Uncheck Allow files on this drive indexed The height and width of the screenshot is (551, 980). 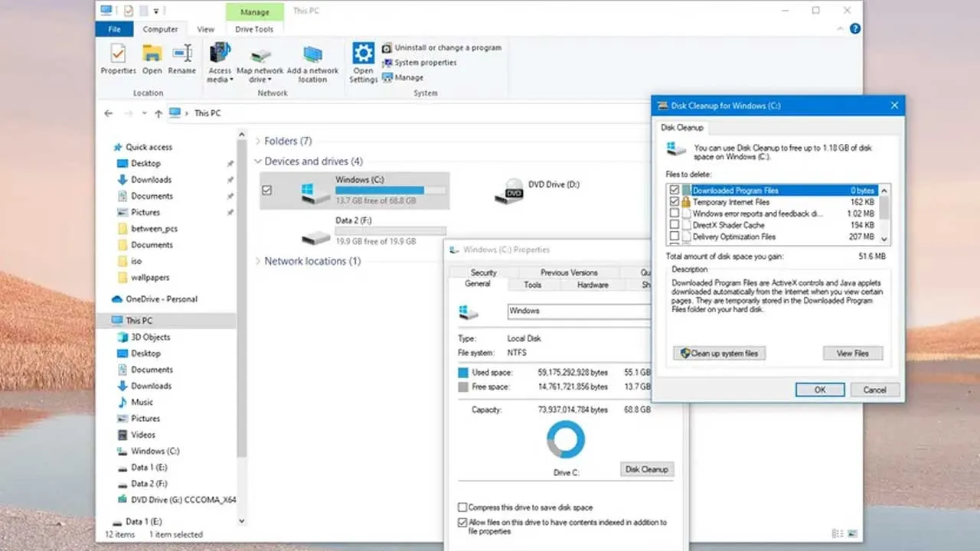[462, 523]
